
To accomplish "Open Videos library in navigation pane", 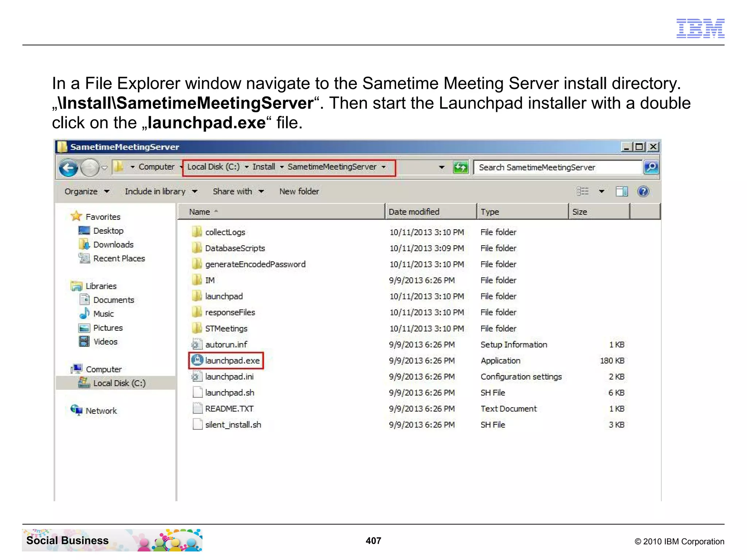I will tap(105, 342).
